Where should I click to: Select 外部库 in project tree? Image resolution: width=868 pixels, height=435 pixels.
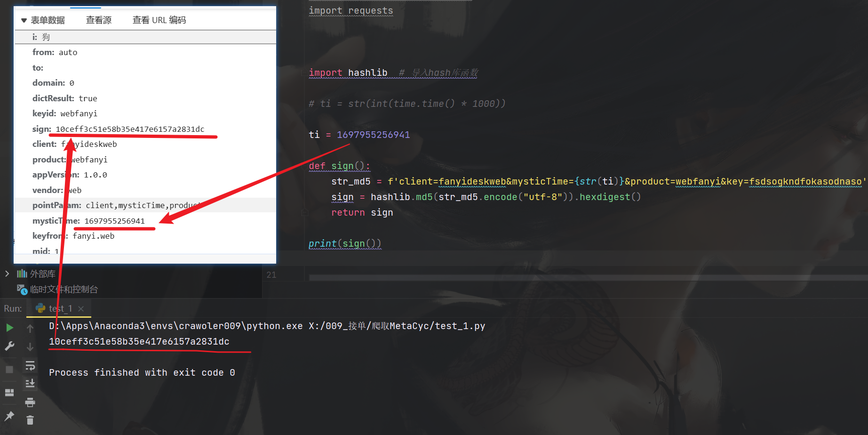tap(43, 274)
